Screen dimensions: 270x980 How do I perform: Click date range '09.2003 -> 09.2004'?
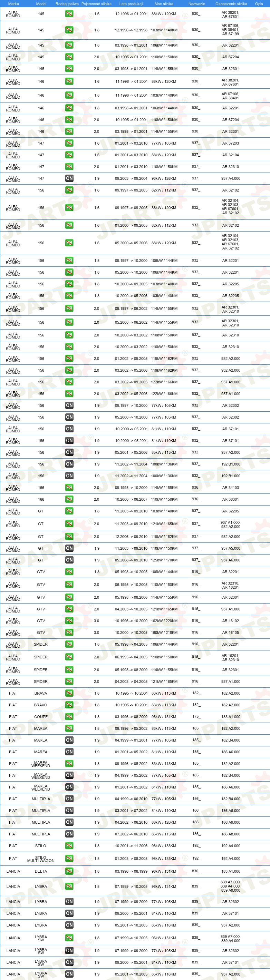click(131, 178)
